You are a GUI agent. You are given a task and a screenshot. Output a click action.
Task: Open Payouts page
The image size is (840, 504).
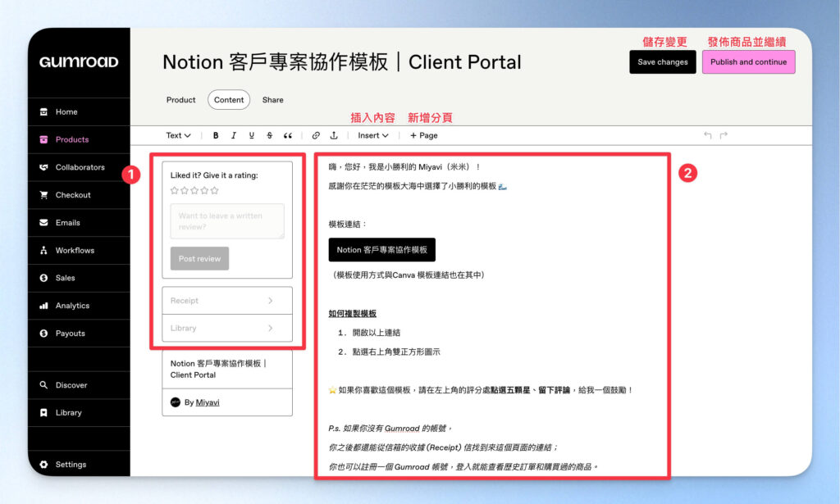[79, 334]
